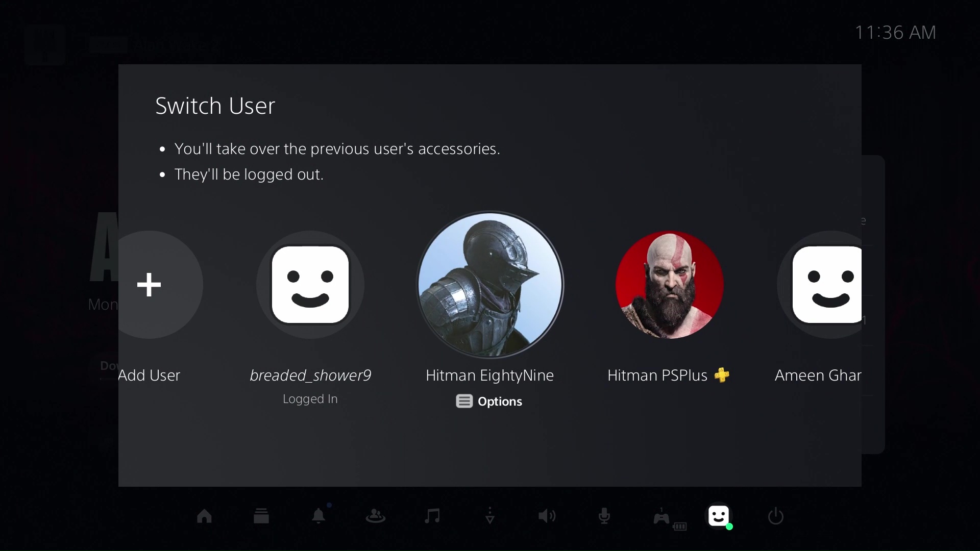The image size is (980, 551).
Task: Select the Hitman EightyNine avatar
Action: [x=489, y=286]
